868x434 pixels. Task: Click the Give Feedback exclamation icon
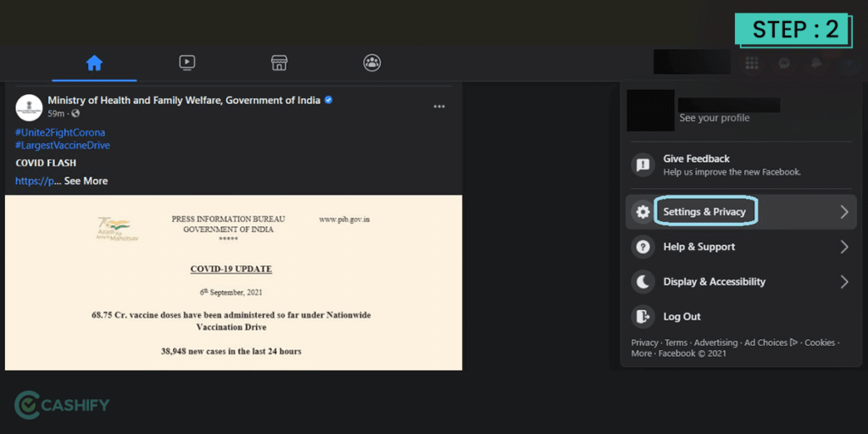point(643,164)
